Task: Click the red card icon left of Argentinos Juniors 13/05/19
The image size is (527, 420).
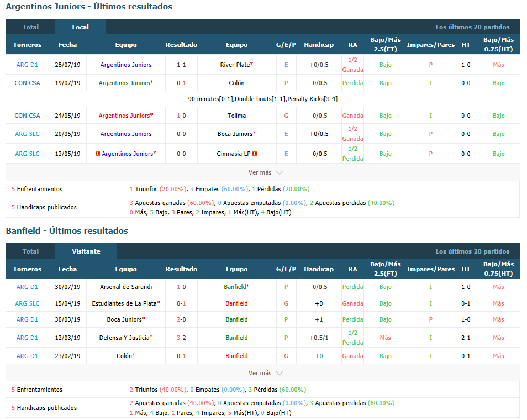Action: coord(98,154)
